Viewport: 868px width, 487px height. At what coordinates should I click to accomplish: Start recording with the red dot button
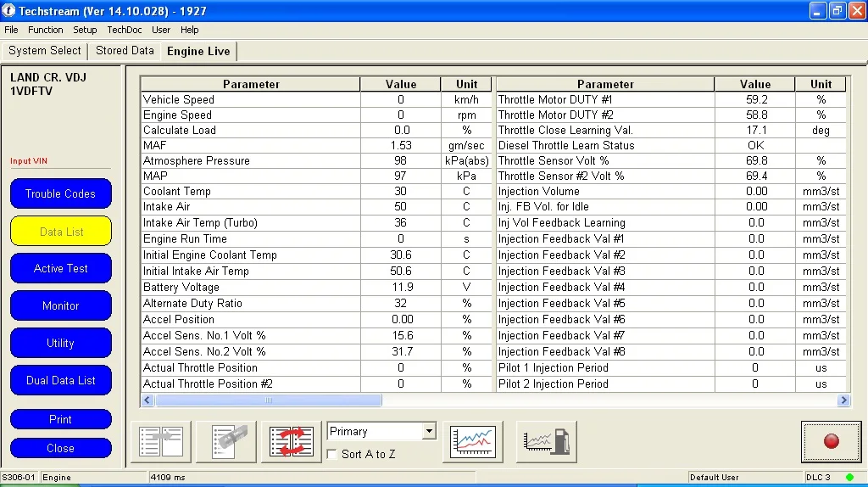(x=831, y=441)
